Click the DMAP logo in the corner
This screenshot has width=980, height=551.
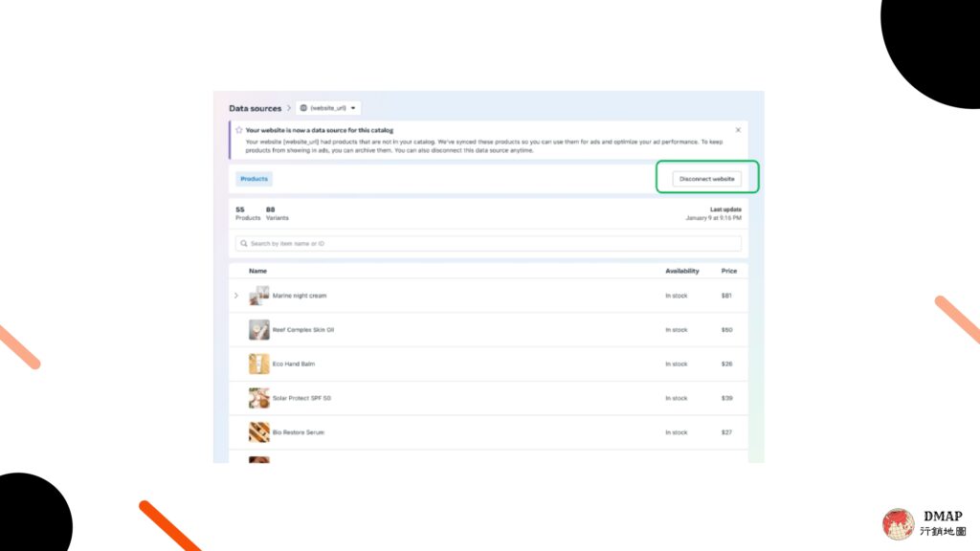click(898, 523)
